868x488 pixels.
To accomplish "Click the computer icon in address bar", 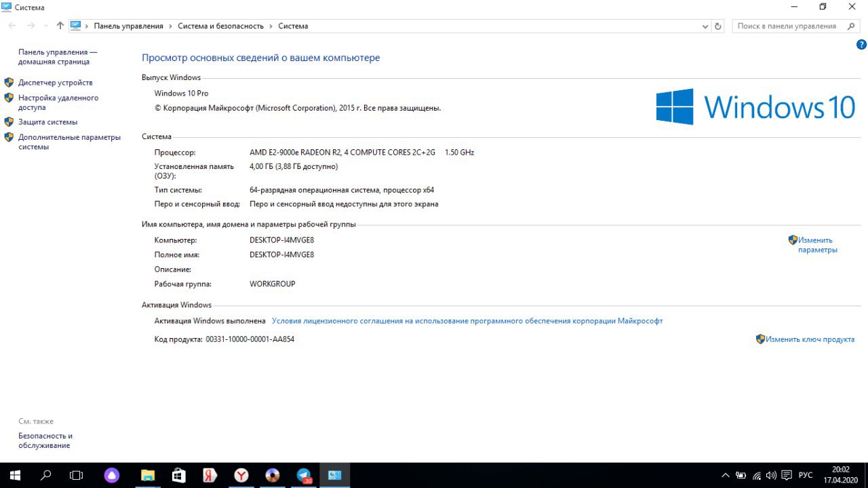I will (x=76, y=26).
